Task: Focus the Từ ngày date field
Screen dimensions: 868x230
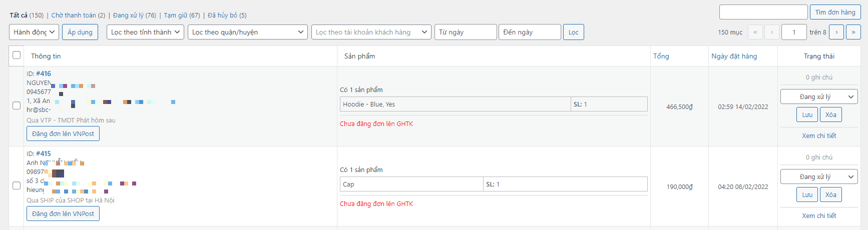Action: 466,32
